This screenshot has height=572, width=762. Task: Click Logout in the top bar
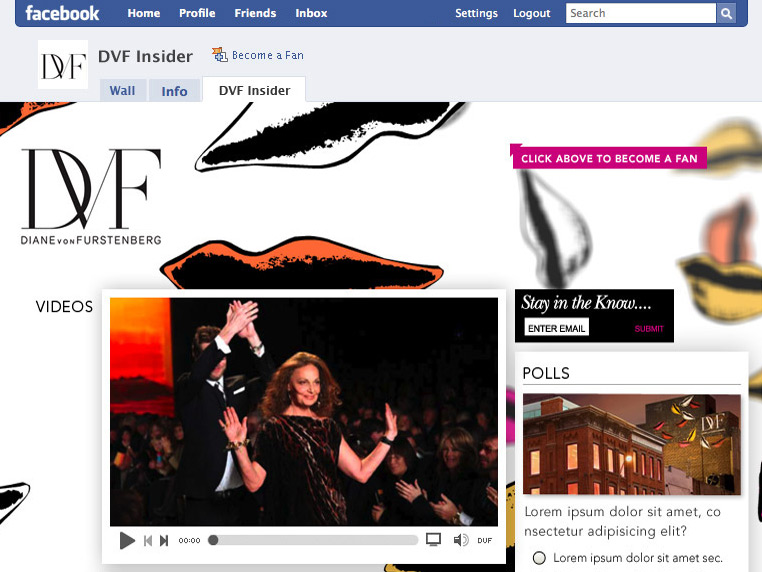click(x=532, y=13)
